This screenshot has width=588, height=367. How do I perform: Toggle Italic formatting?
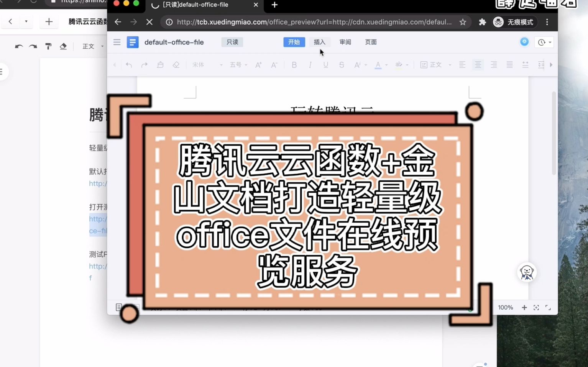pyautogui.click(x=310, y=65)
